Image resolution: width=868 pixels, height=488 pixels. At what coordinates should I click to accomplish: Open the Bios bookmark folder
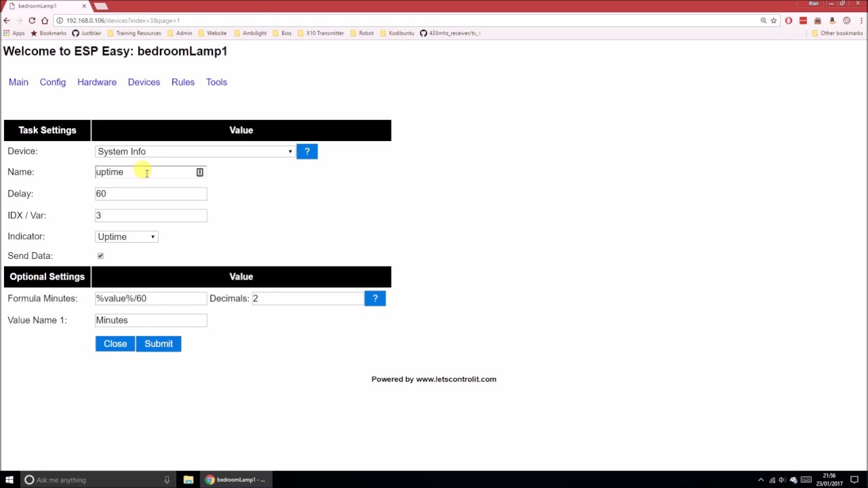pyautogui.click(x=282, y=33)
